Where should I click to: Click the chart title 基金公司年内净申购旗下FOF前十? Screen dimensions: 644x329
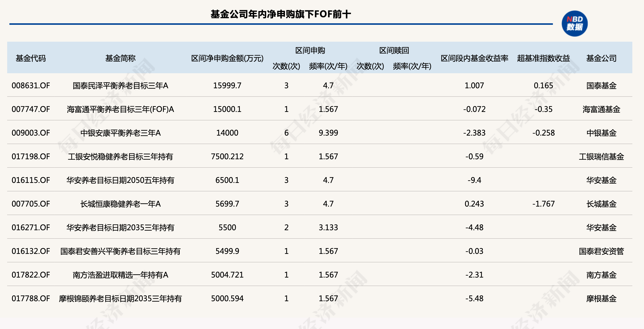click(281, 14)
